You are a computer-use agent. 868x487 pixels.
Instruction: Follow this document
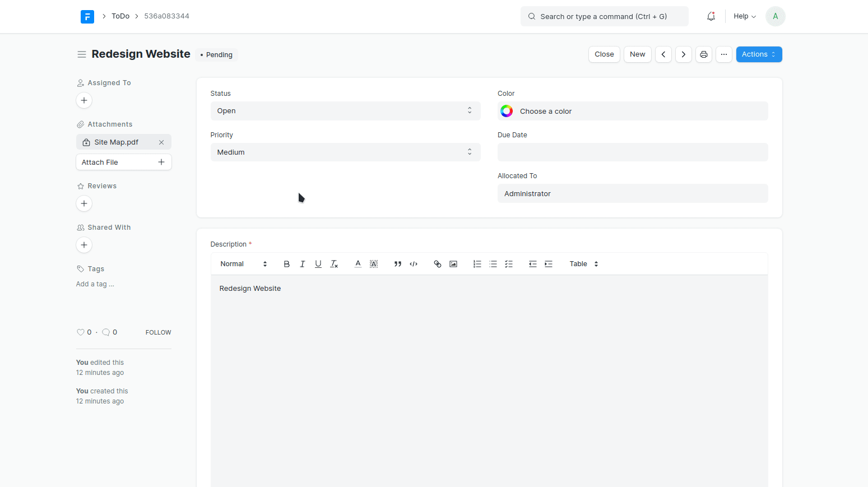[x=158, y=332]
